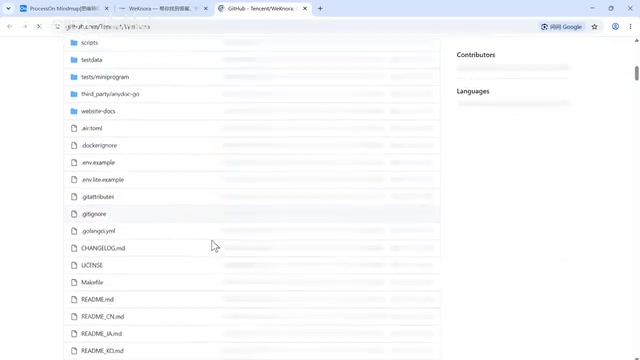
Task: Click the file icon beside .env.example
Action: pos(74,162)
